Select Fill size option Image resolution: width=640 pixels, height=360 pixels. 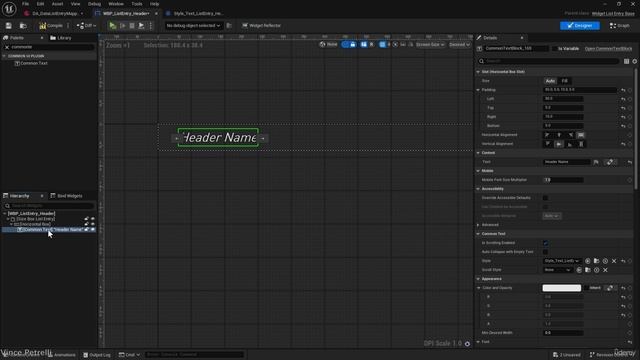[x=564, y=81]
